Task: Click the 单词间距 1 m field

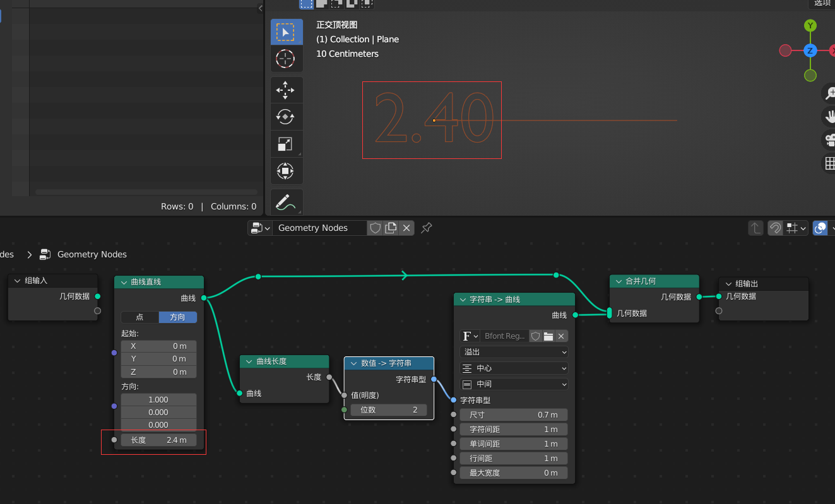Action: (x=514, y=443)
